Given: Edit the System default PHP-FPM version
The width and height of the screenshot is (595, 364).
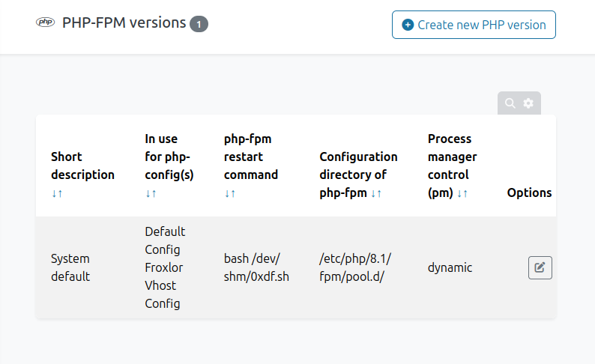Looking at the screenshot, I should pos(540,267).
